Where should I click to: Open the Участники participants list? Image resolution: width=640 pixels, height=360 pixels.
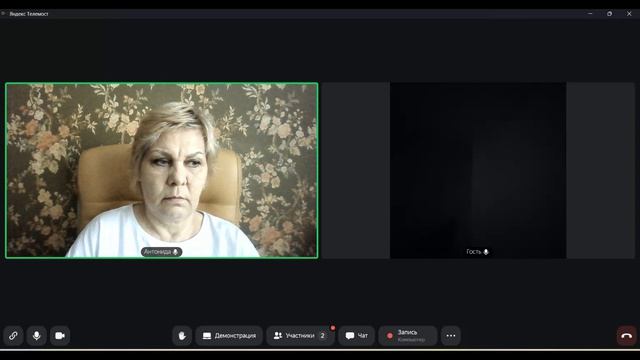(x=300, y=336)
